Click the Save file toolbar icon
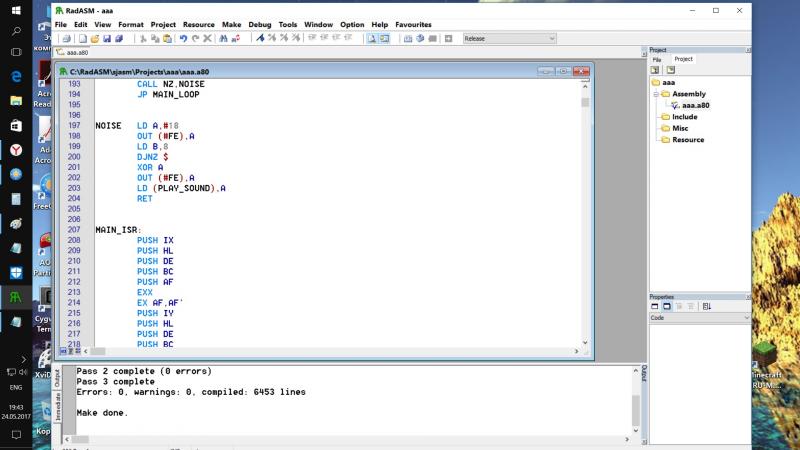 pos(106,38)
